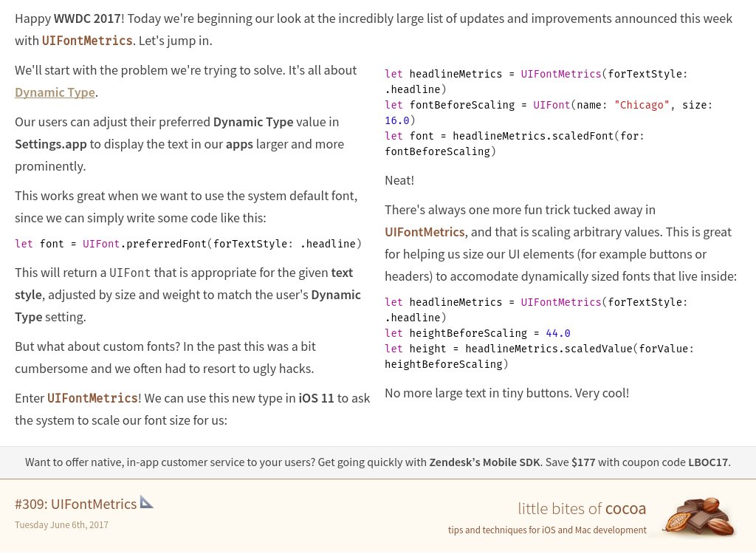Click 'No more large text in tiny buttons' sentence
Image resolution: width=756 pixels, height=554 pixels.
tap(477, 393)
